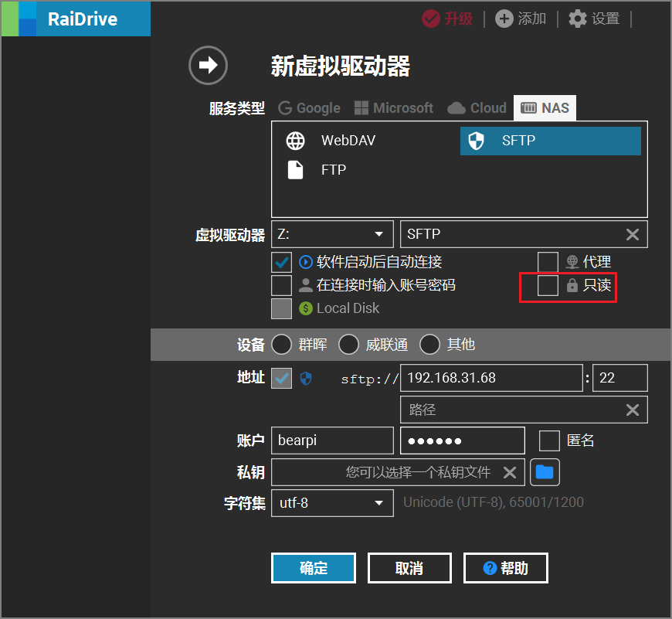The height and width of the screenshot is (619, 672).
Task: Enable the read-only checkbox
Action: click(548, 285)
